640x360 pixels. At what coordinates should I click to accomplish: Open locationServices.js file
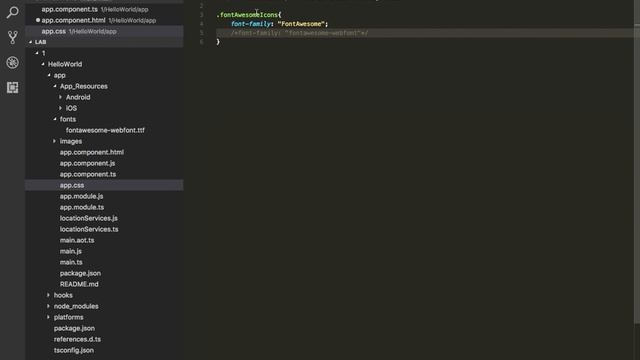click(x=89, y=218)
